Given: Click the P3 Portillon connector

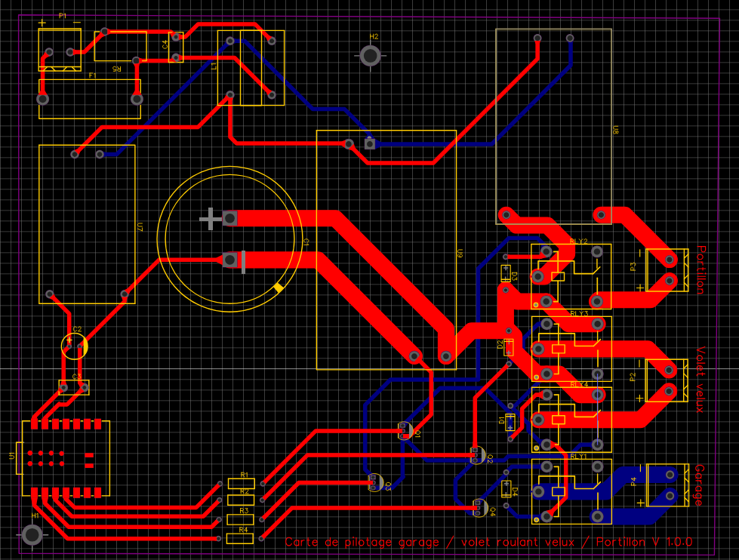Looking at the screenshot, I should (x=668, y=272).
